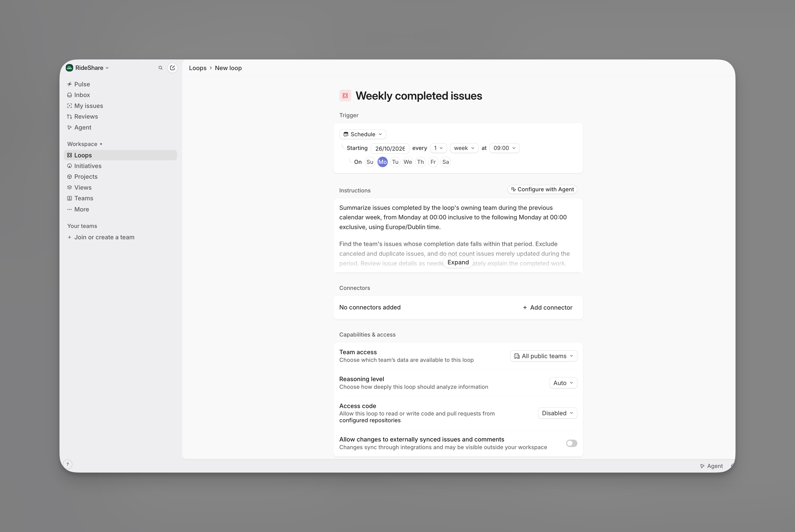
Task: Click Add connector button
Action: (x=547, y=308)
